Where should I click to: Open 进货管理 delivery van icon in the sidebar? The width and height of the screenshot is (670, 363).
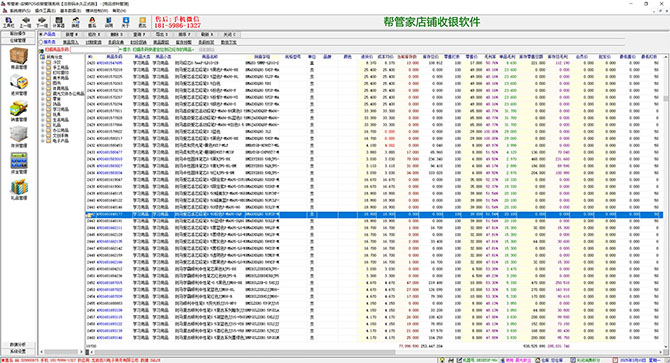[19, 85]
